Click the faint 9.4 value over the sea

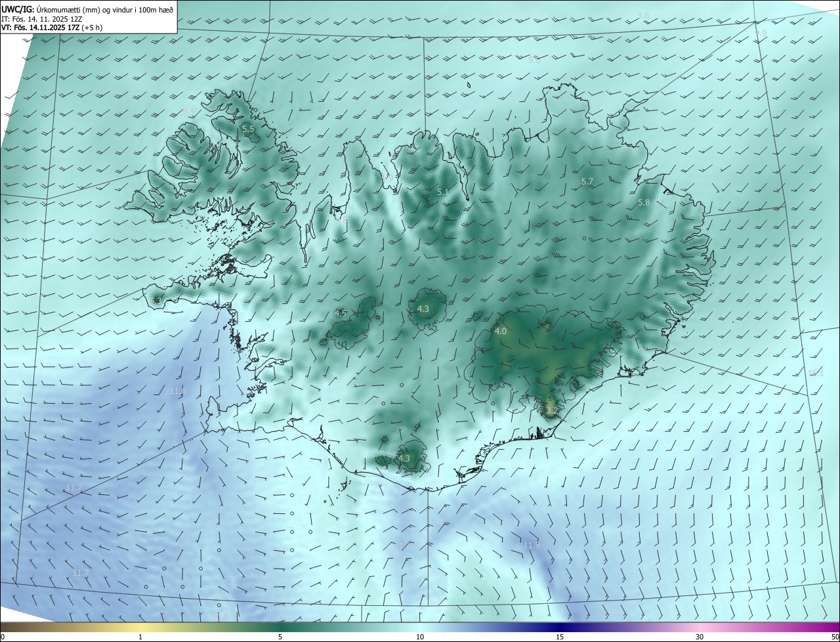188,111
